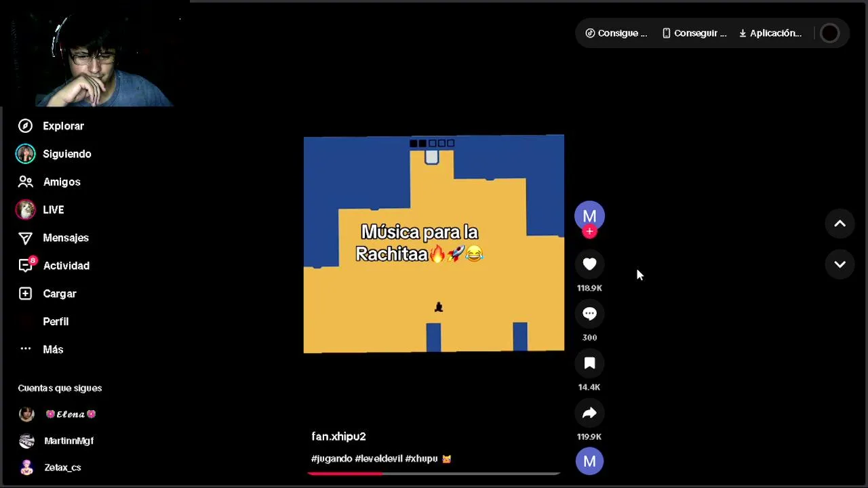Go to next video with down chevron
This screenshot has width=868, height=488.
(840, 264)
